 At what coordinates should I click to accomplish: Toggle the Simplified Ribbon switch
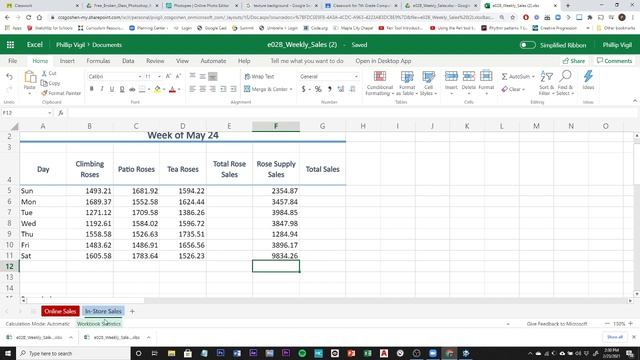[x=527, y=45]
